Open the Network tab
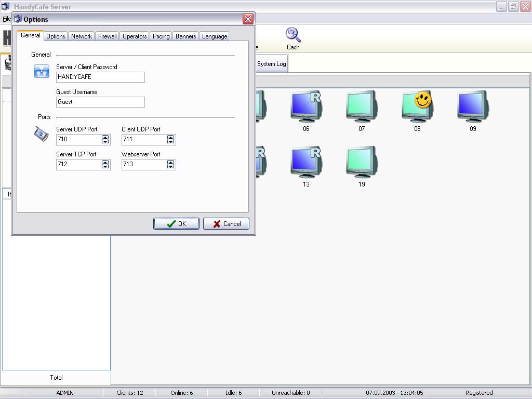The width and height of the screenshot is (532, 399). [x=82, y=36]
